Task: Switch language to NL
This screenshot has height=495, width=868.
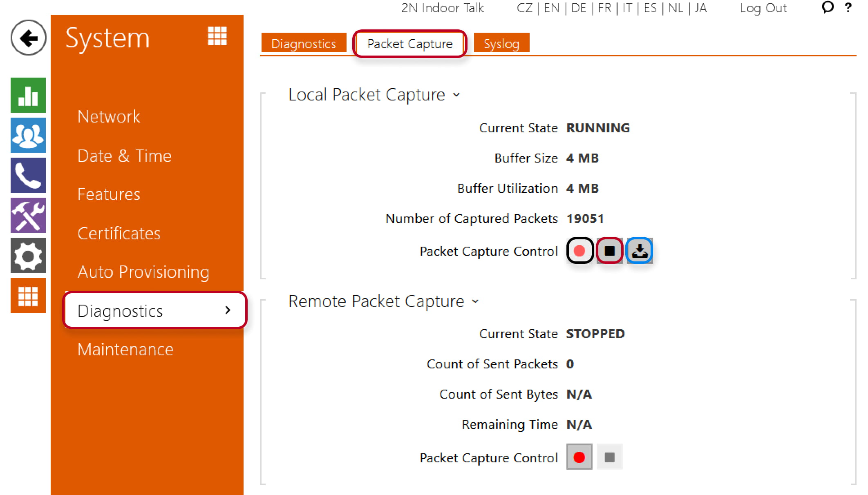Action: click(676, 8)
